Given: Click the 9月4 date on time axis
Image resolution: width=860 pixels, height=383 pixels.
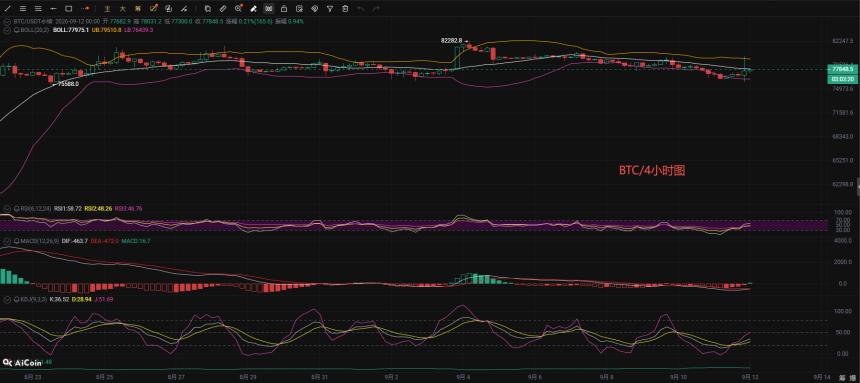Looking at the screenshot, I should tap(463, 378).
